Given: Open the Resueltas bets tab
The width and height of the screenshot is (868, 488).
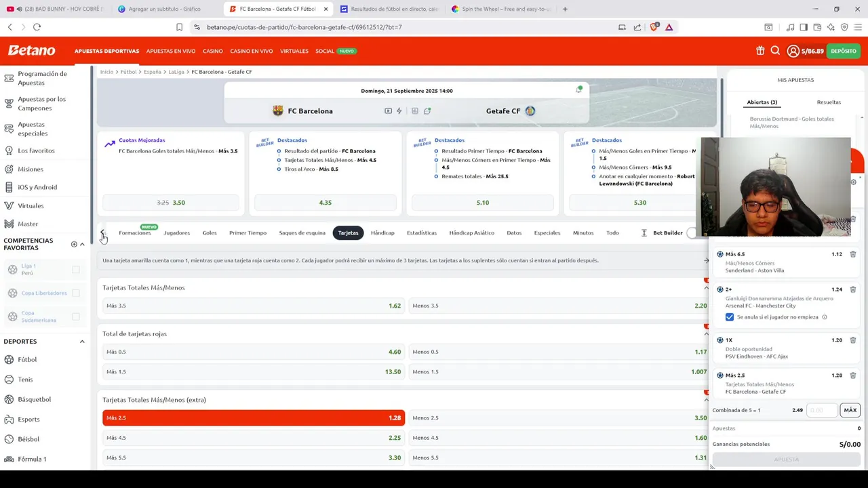Looking at the screenshot, I should tap(829, 102).
